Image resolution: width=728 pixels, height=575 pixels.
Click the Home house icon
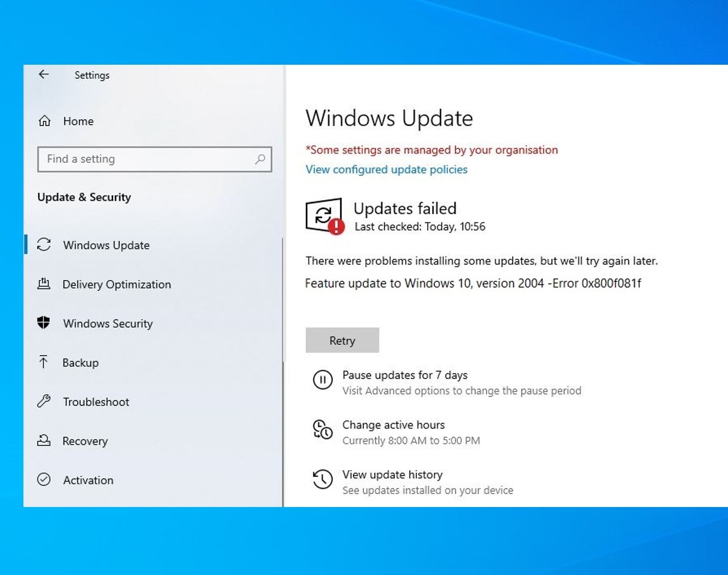(x=45, y=121)
